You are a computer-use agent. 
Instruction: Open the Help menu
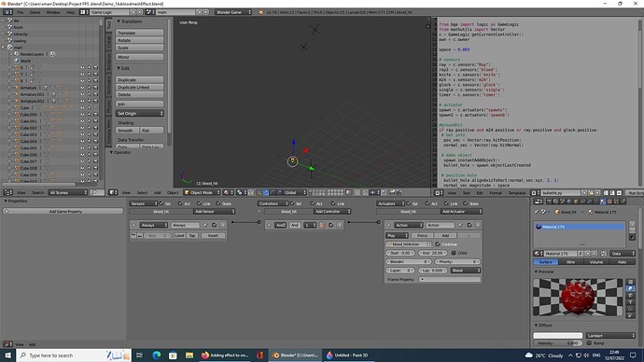pyautogui.click(x=71, y=12)
